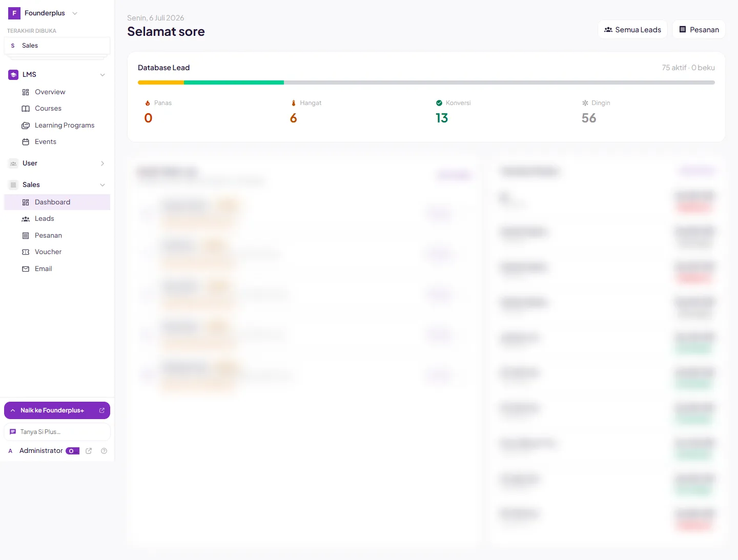Click the Panas count 0
This screenshot has width=738, height=560.
(x=148, y=118)
